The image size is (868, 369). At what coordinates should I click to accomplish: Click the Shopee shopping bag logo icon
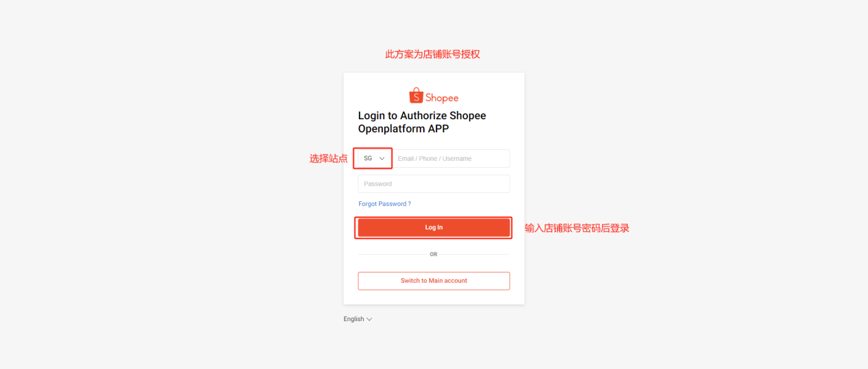tap(416, 96)
